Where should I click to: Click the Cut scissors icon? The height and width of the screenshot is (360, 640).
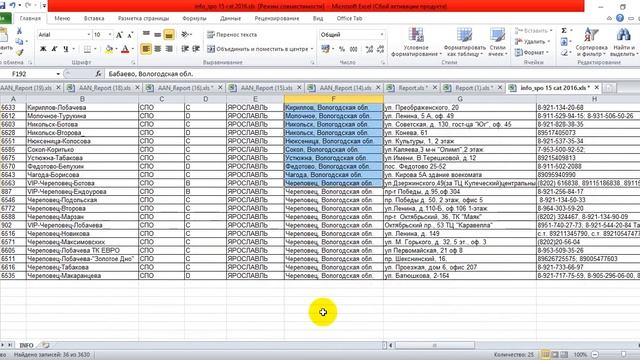point(19,31)
